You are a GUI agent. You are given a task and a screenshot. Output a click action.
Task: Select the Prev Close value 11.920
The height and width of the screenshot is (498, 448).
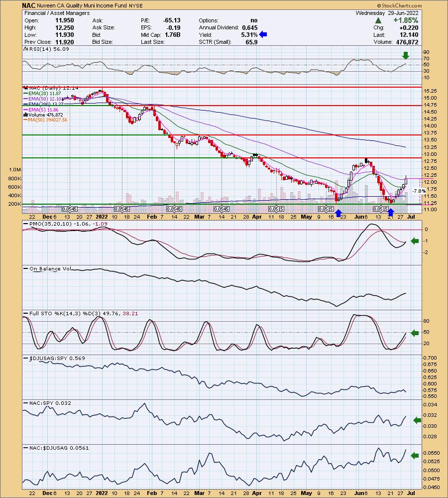[64, 42]
